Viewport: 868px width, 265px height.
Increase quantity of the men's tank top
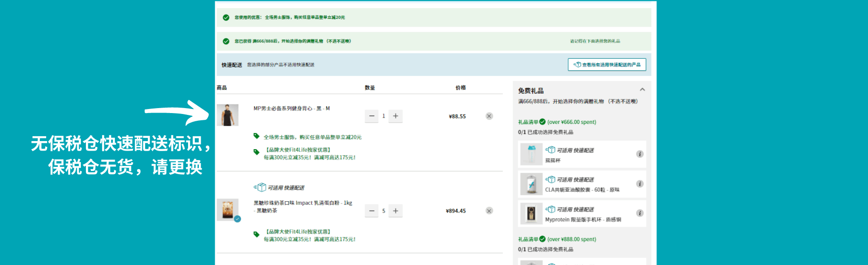coord(396,116)
